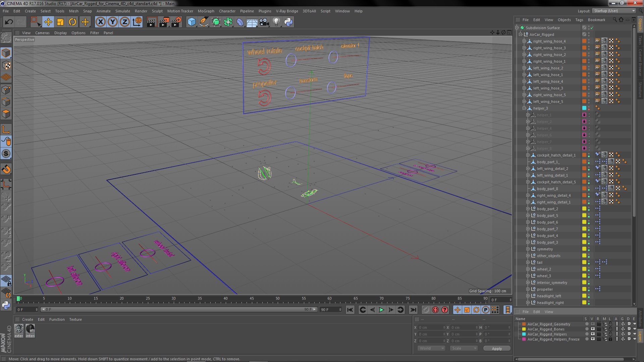Switch to Edges mode
The width and height of the screenshot is (644, 362).
click(x=6, y=102)
